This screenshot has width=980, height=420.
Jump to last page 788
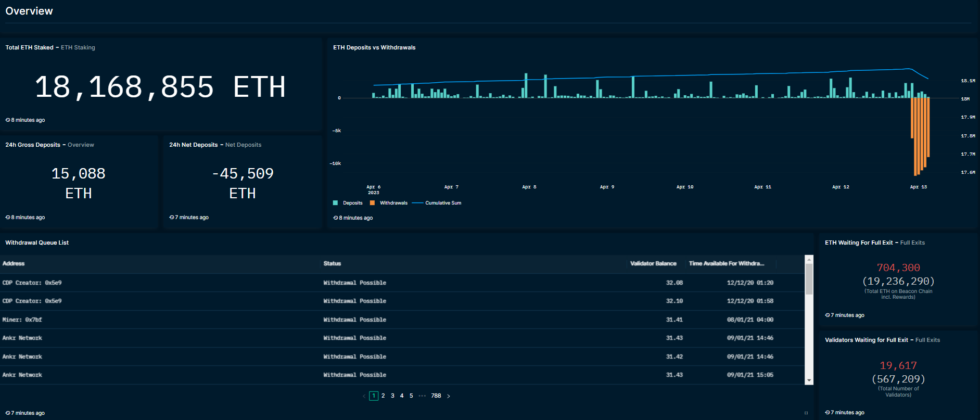click(436, 396)
